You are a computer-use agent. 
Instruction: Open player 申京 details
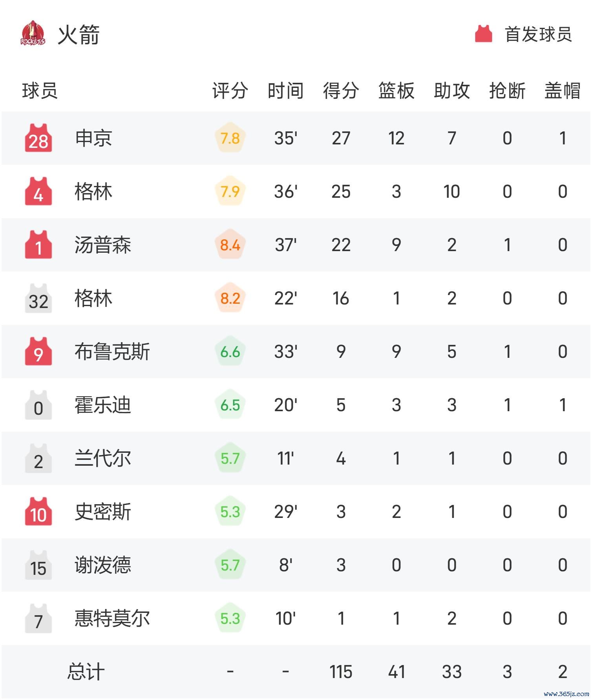93,138
